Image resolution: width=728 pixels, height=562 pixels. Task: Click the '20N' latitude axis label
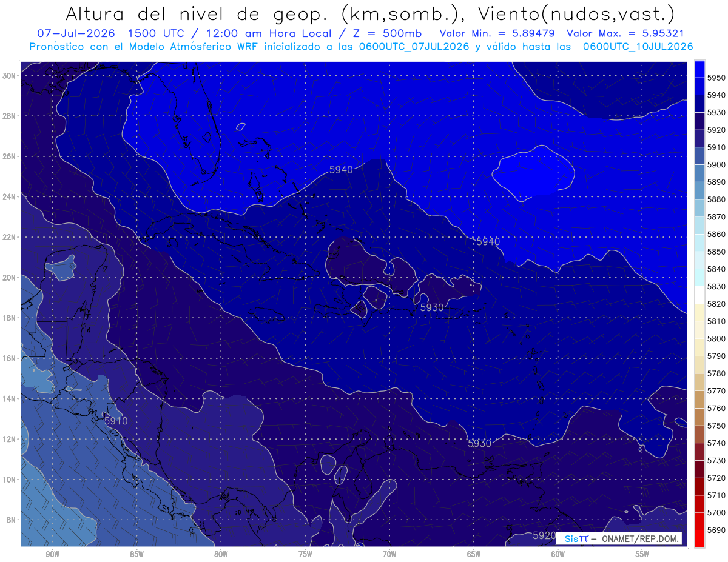click(9, 278)
